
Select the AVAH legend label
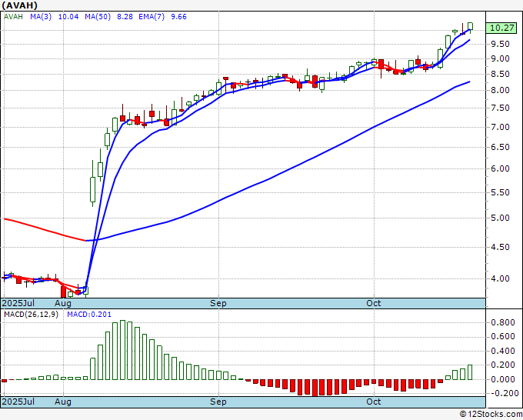click(x=13, y=17)
